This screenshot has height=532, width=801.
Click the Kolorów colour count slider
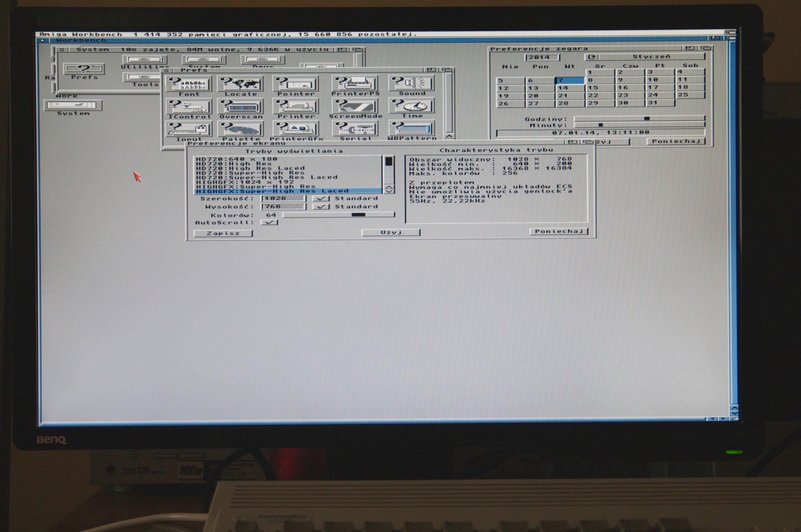[338, 215]
